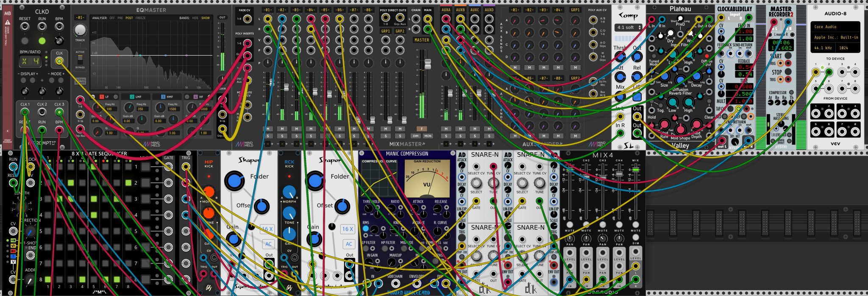868x296 pixels.
Task: Click the Comp Att knob
Action: coord(620,77)
